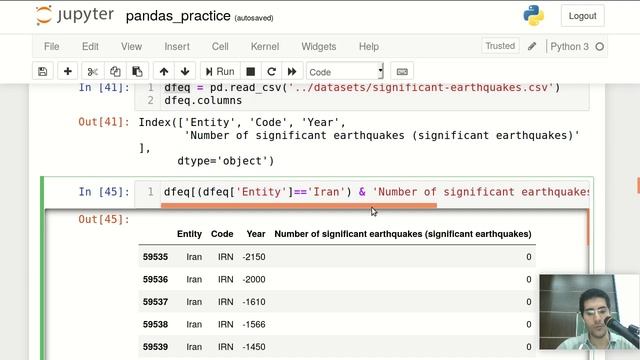Viewport: 640px width, 360px height.
Task: Click the year value -2150
Action: click(x=254, y=257)
